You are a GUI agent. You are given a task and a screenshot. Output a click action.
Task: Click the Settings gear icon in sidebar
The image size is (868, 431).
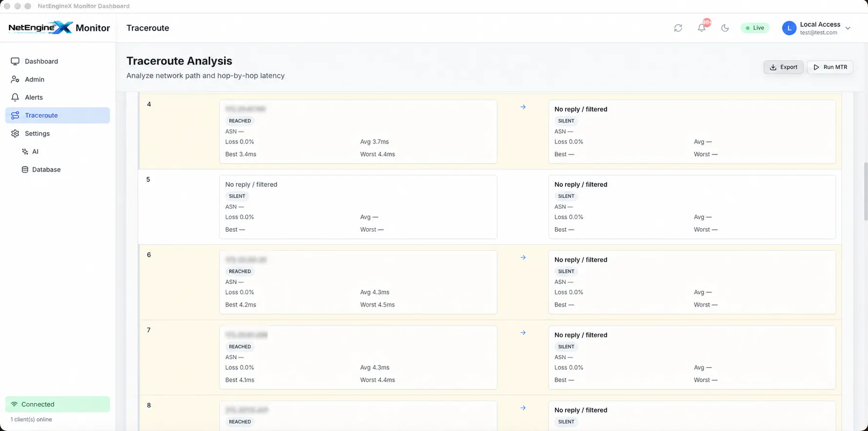(15, 134)
